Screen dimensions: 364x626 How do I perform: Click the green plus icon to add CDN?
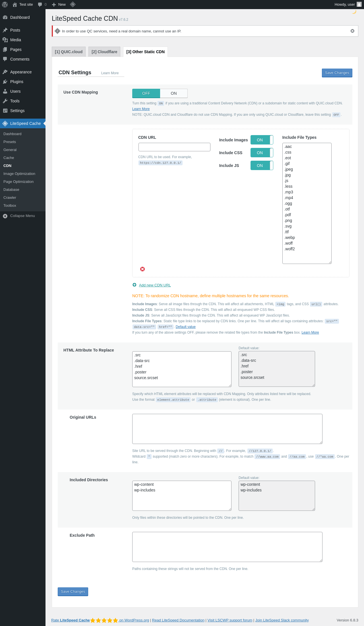point(135,285)
